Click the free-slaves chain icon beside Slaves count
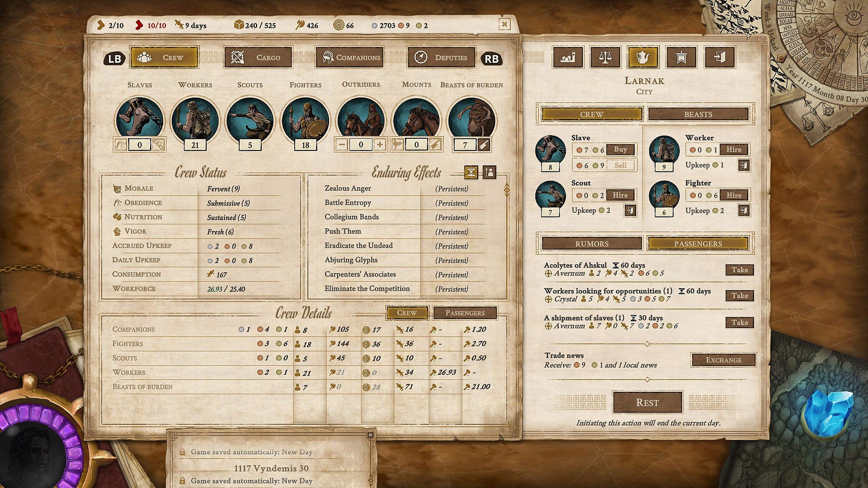Viewport: 868px width, 488px height. (158, 145)
